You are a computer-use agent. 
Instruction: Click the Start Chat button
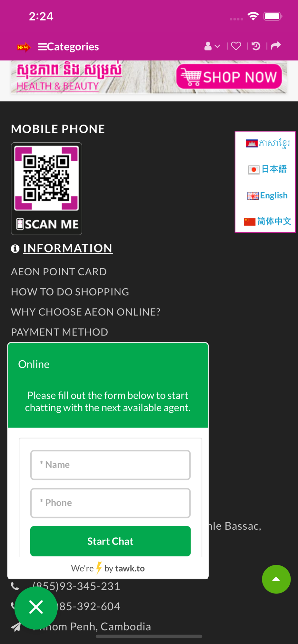pyautogui.click(x=110, y=541)
